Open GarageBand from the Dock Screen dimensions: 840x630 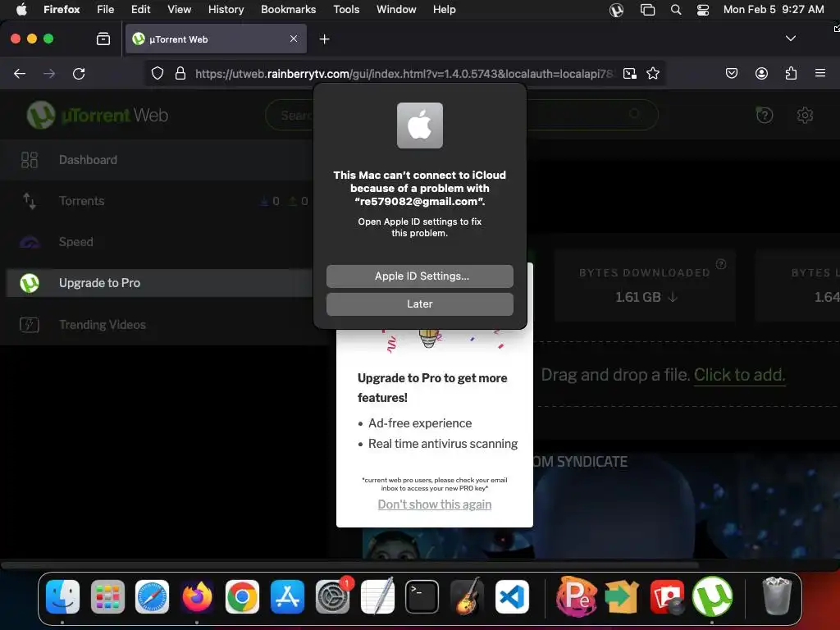point(467,596)
